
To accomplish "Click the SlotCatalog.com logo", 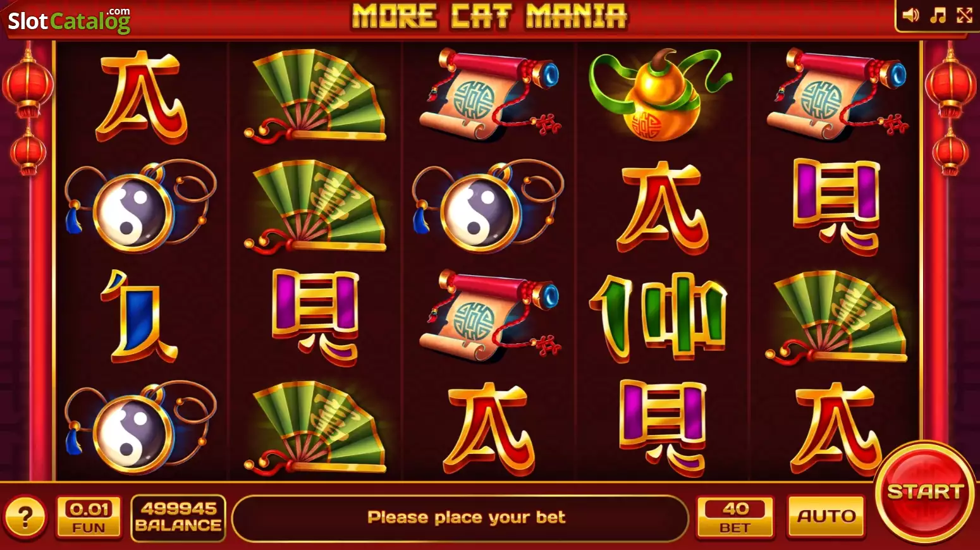I will point(68,20).
